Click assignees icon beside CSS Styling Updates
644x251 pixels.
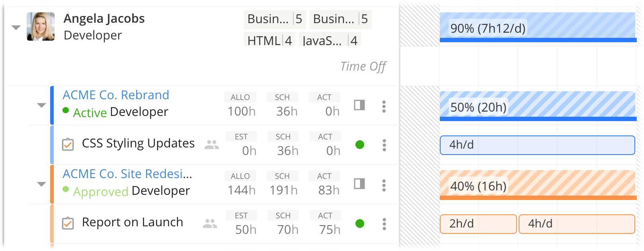[211, 145]
